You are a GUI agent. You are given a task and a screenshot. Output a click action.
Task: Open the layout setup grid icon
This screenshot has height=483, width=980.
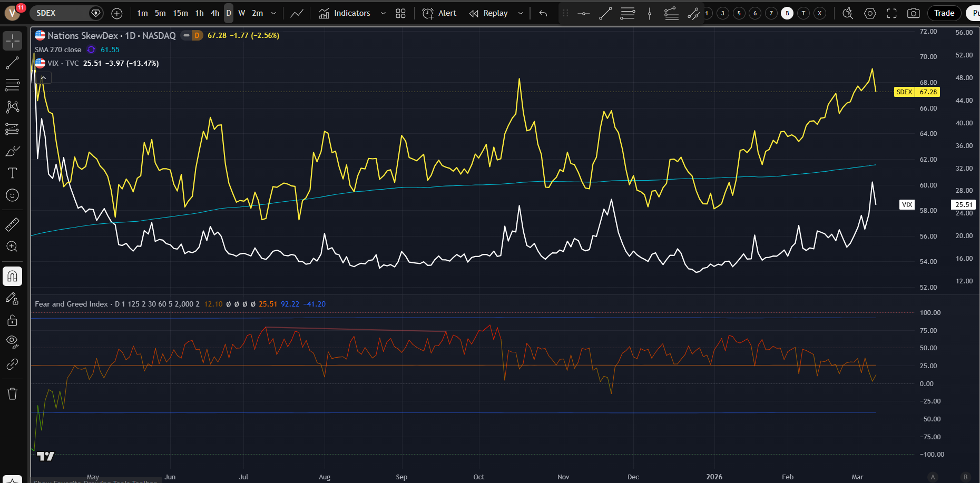400,13
